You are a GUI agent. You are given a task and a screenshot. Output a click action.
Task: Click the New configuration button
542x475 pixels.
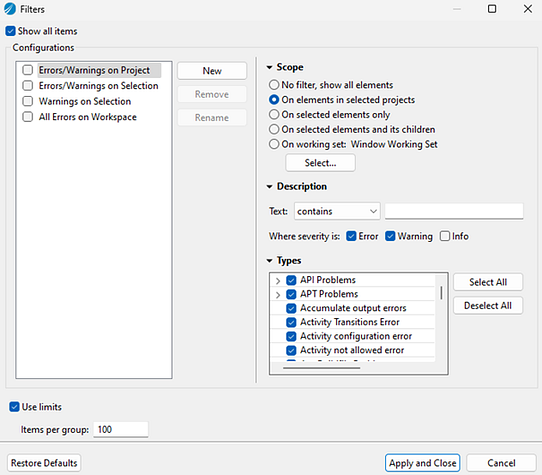212,71
